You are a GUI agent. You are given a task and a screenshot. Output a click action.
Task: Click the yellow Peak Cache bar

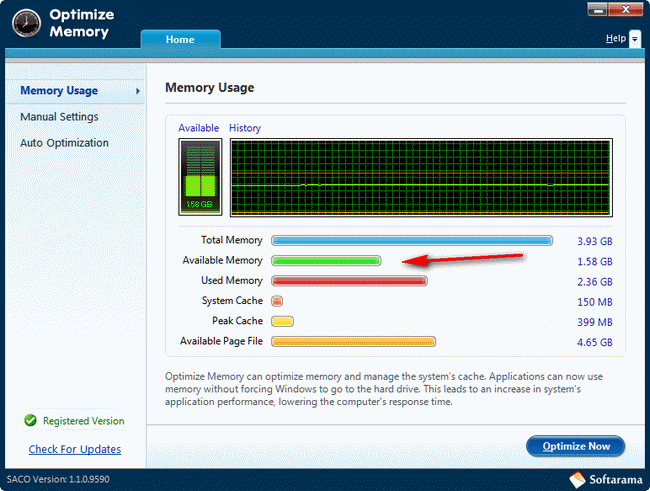pyautogui.click(x=282, y=321)
